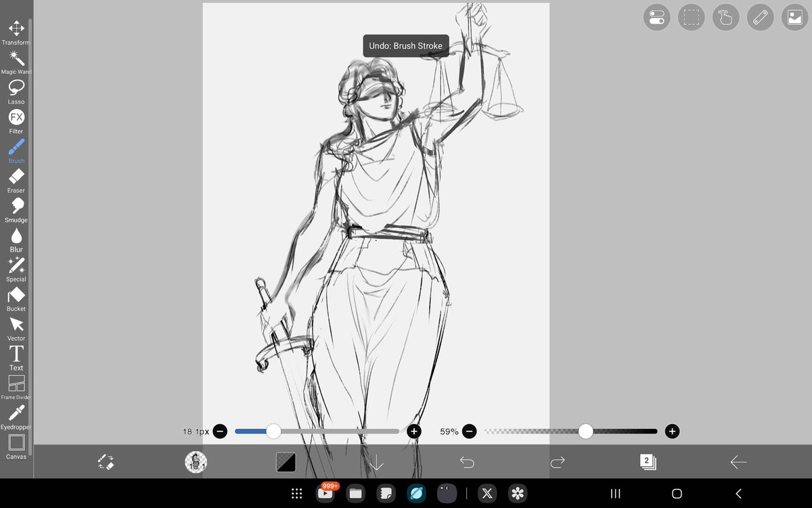812x508 pixels.
Task: Open the Android app drawer grid
Action: 296,494
